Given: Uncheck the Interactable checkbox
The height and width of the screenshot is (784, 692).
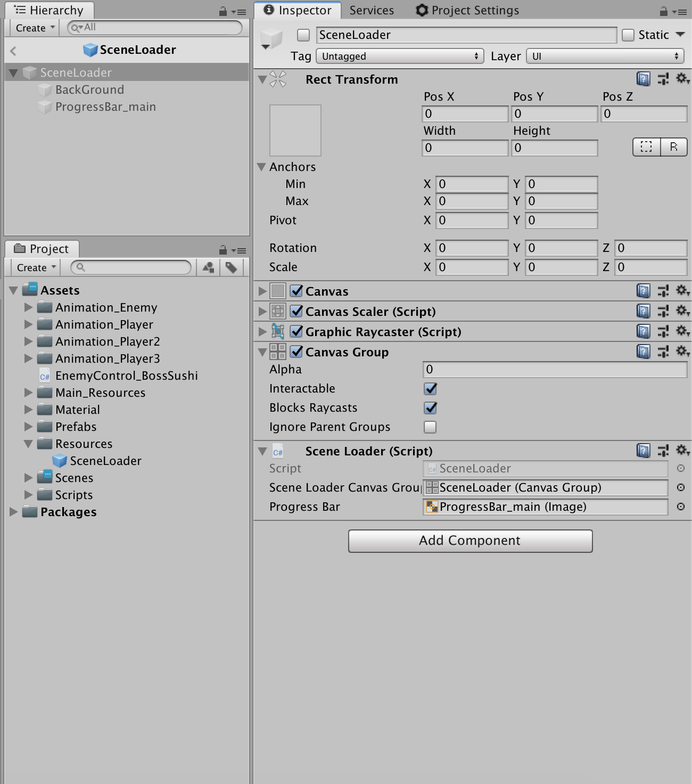Looking at the screenshot, I should pos(430,389).
